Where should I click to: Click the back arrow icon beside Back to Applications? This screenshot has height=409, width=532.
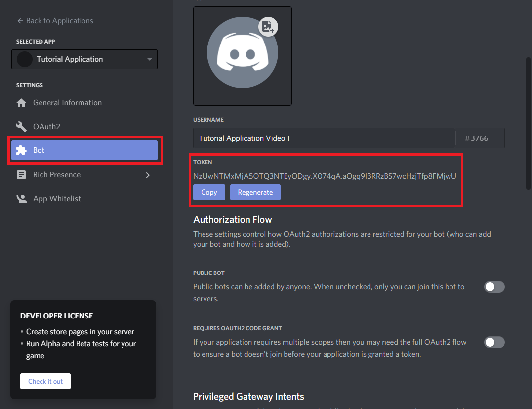[20, 21]
